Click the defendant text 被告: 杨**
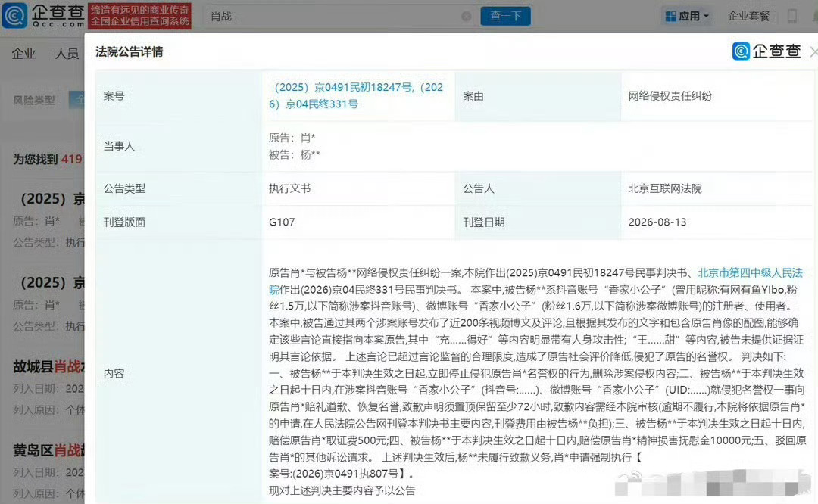Image resolution: width=818 pixels, height=504 pixels. coord(294,155)
